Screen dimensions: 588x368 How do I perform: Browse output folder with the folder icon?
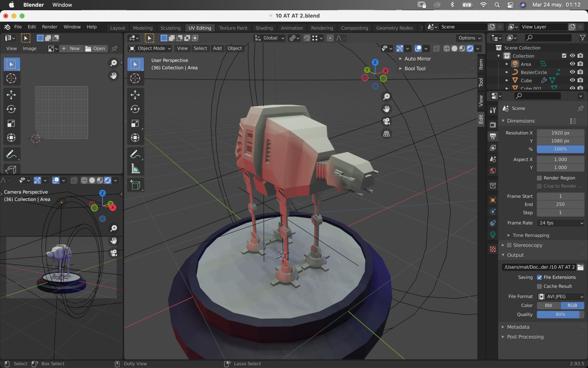pos(581,267)
